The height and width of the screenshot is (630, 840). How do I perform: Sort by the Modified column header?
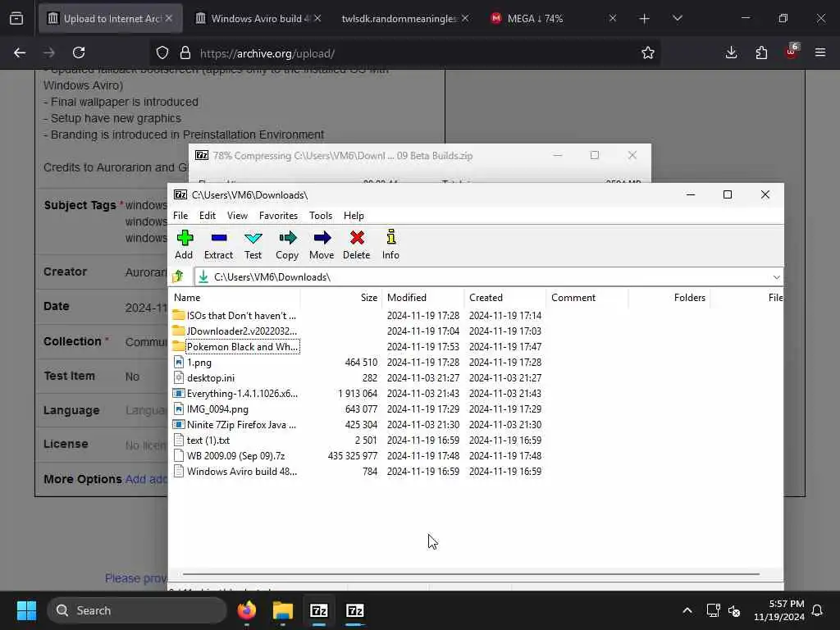point(423,297)
